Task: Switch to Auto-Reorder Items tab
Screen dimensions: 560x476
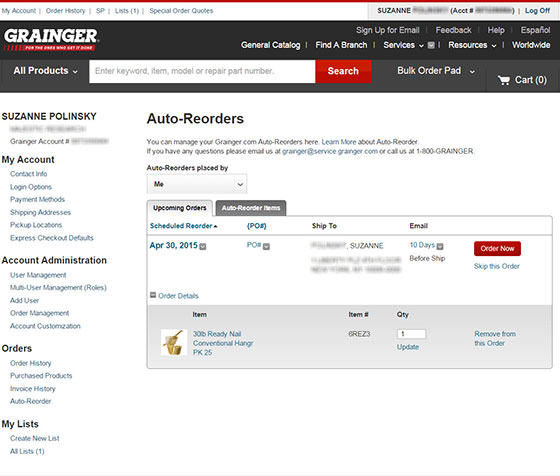Action: 251,208
